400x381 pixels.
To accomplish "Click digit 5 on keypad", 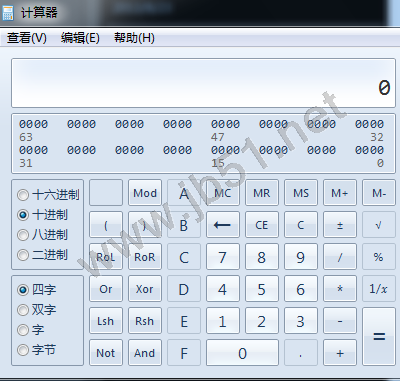I will click(262, 289).
